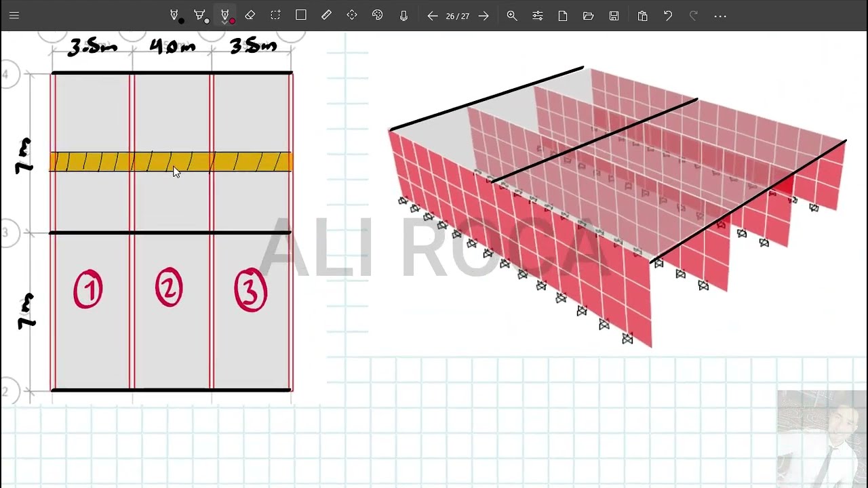Activate the lasso selection tool

coord(275,16)
